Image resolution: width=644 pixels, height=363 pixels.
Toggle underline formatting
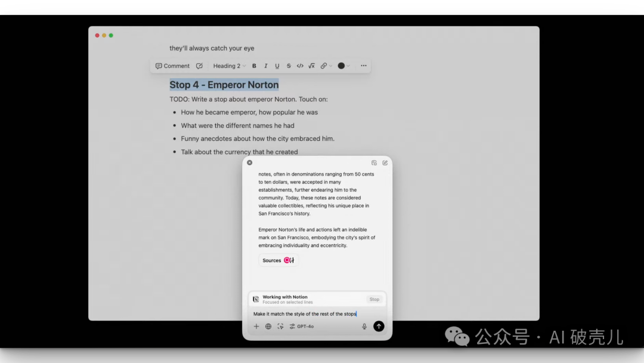(x=277, y=66)
